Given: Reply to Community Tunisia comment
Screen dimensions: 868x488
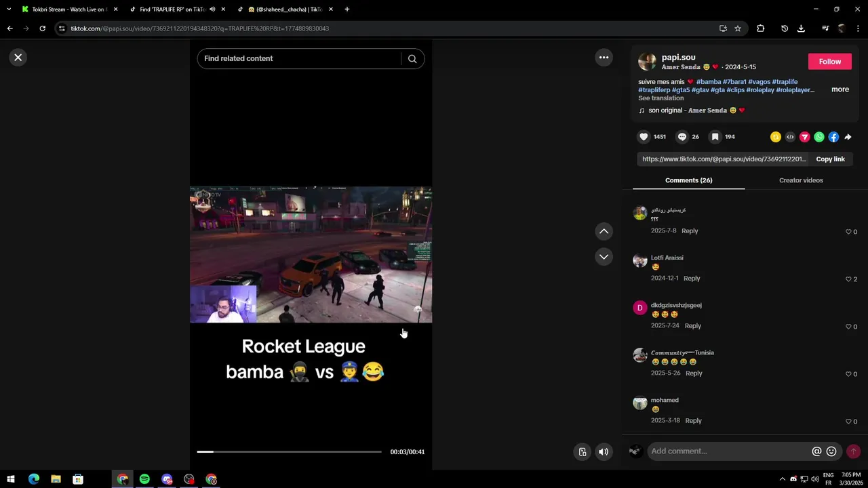Looking at the screenshot, I should pyautogui.click(x=694, y=373).
